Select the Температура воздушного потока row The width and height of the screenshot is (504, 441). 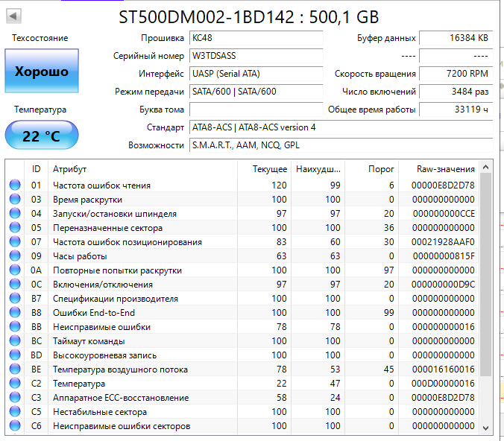pyautogui.click(x=242, y=369)
